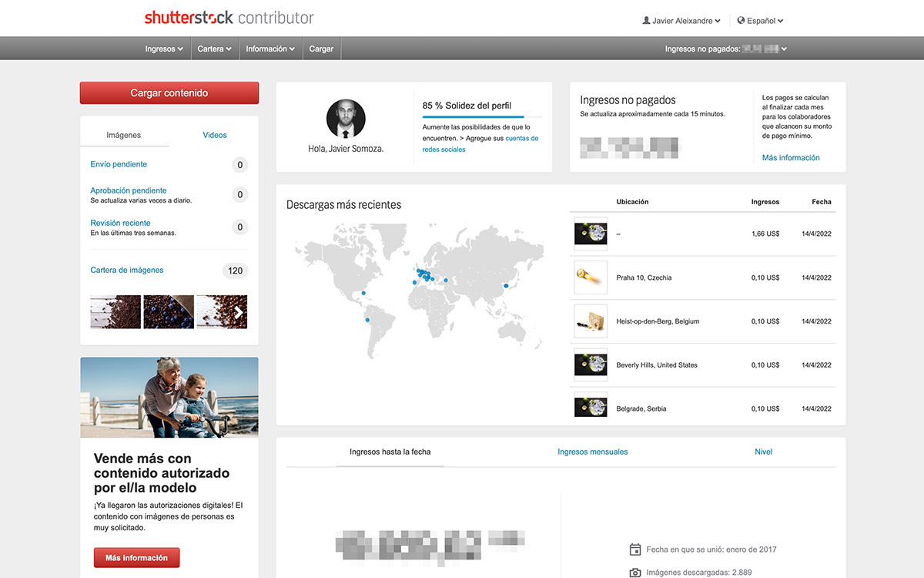Viewport: 924px width, 578px height.
Task: Select the Ingresos mensuales tab
Action: tap(592, 452)
